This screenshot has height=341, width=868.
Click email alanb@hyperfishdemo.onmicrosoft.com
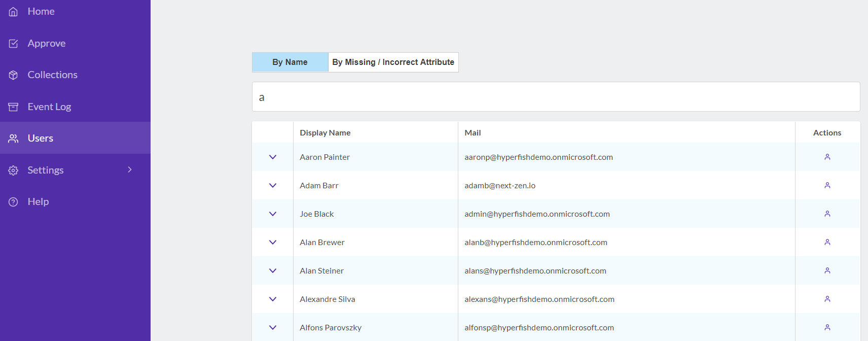pyautogui.click(x=536, y=242)
